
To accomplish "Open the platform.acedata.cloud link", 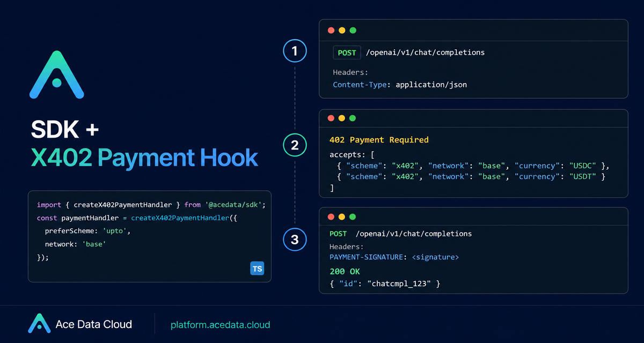I will click(x=220, y=325).
